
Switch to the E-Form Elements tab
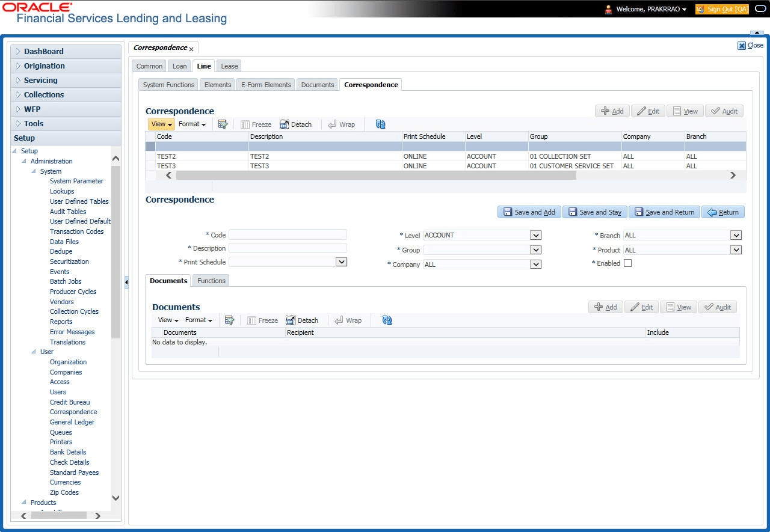click(x=266, y=85)
